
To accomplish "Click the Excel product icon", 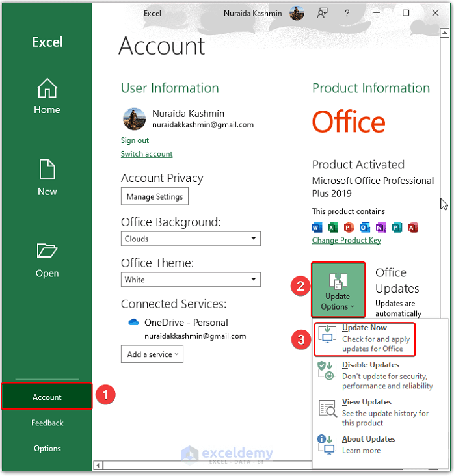I will (x=333, y=228).
